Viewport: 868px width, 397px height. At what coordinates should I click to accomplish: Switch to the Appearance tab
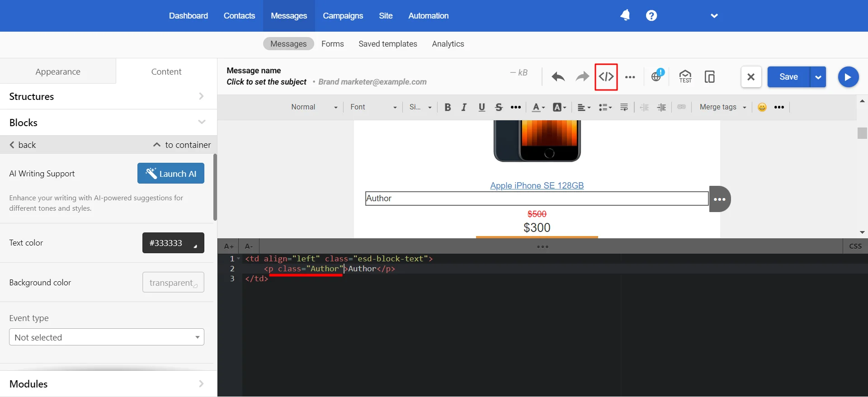[x=58, y=71]
